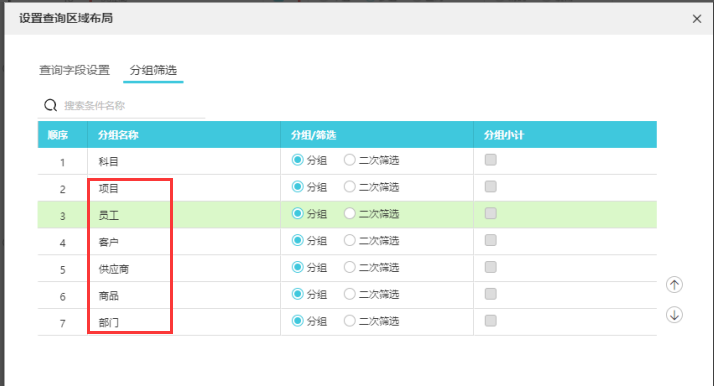Select the 分组筛选 tab

pos(153,70)
